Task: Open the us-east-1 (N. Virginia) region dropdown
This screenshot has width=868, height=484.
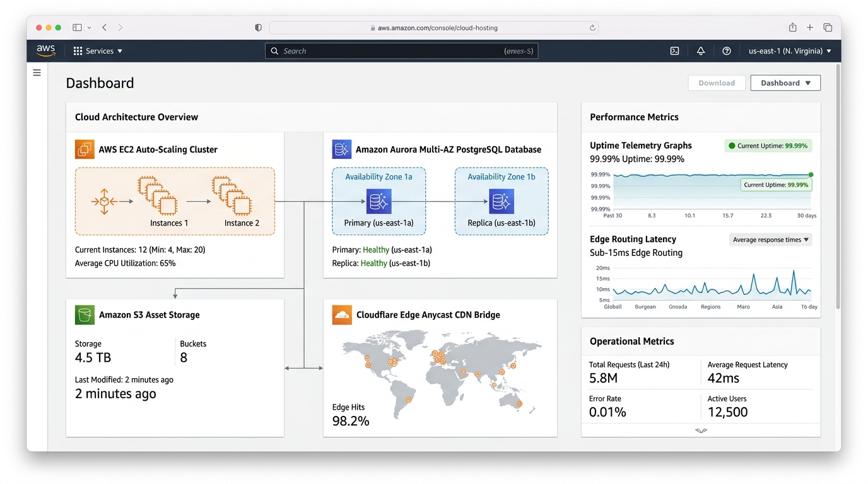Action: [790, 51]
